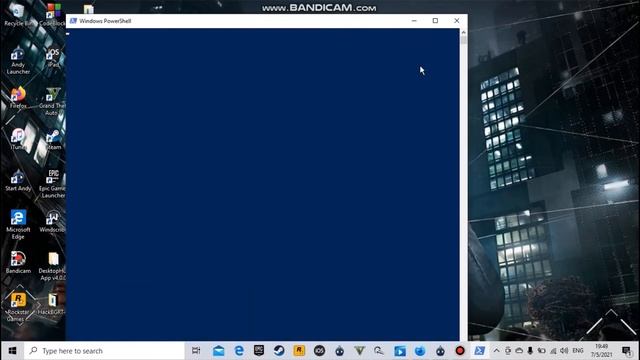The width and height of the screenshot is (640, 360).
Task: Open the Movies & TV taskbar icon
Action: point(400,351)
